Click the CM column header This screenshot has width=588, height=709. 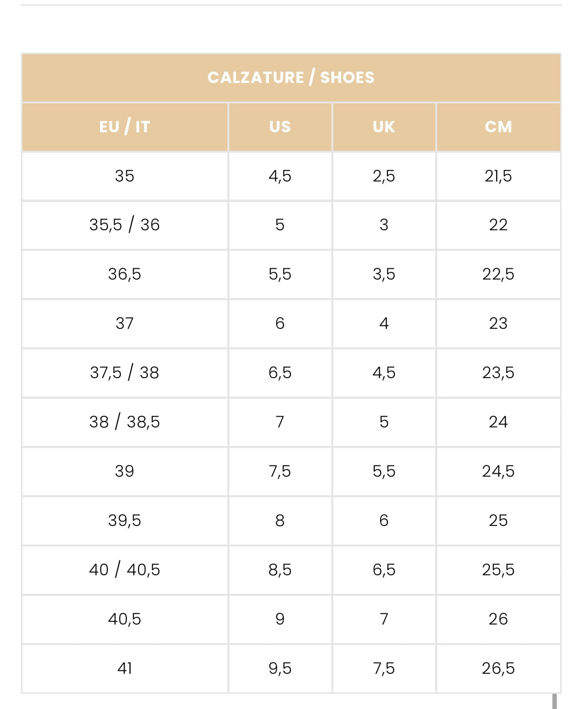pos(498,127)
